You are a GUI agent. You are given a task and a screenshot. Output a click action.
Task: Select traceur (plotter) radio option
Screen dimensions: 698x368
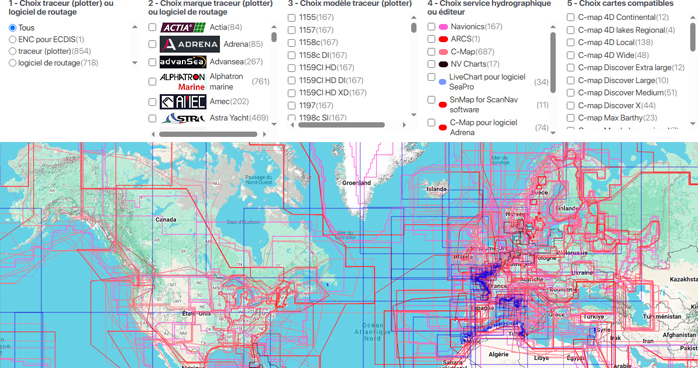coord(12,51)
